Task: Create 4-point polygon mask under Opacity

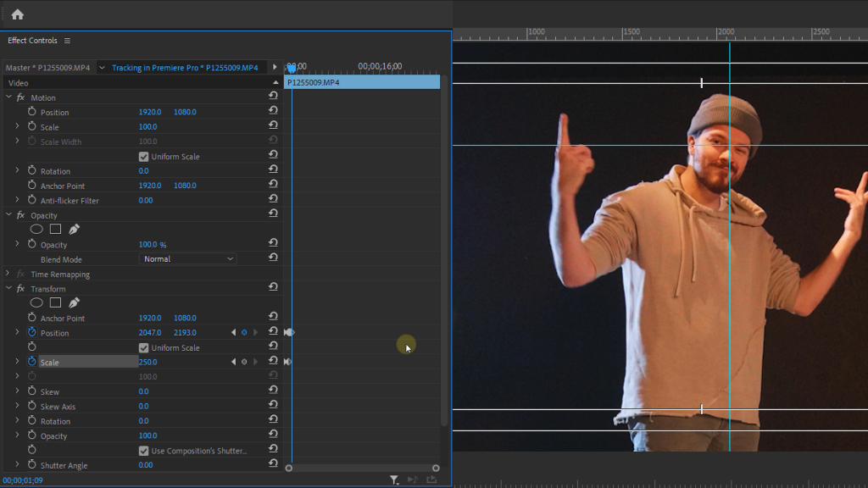Action: coord(55,229)
